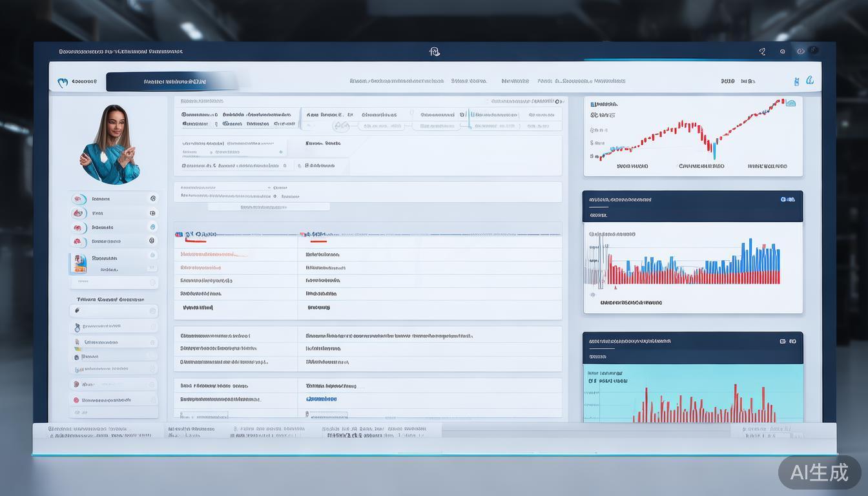Click the red round icon above the pink one in the sidebar
Screen dimensions: 868x496
[x=77, y=384]
